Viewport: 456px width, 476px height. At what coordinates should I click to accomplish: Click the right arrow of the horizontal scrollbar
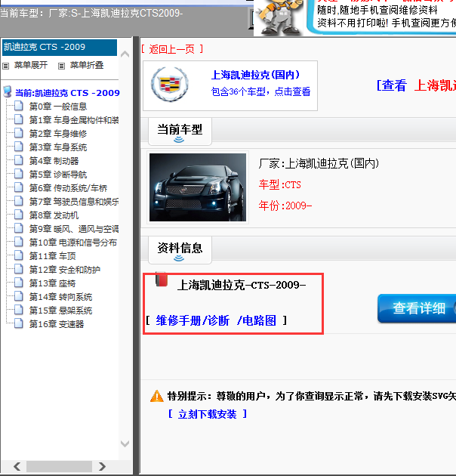[x=102, y=466]
